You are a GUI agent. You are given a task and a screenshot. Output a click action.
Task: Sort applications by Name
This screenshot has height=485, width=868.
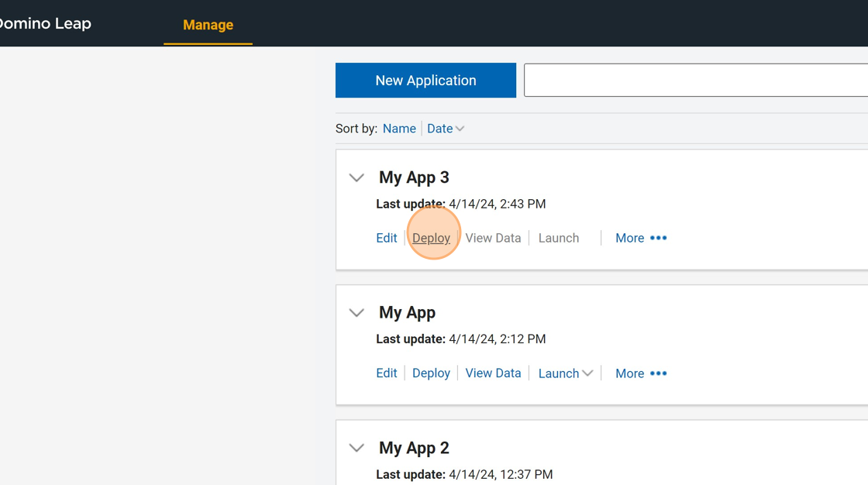[399, 129]
